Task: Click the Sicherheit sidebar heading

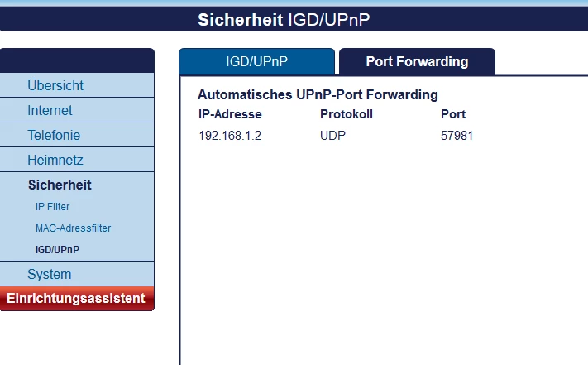Action: click(x=60, y=185)
